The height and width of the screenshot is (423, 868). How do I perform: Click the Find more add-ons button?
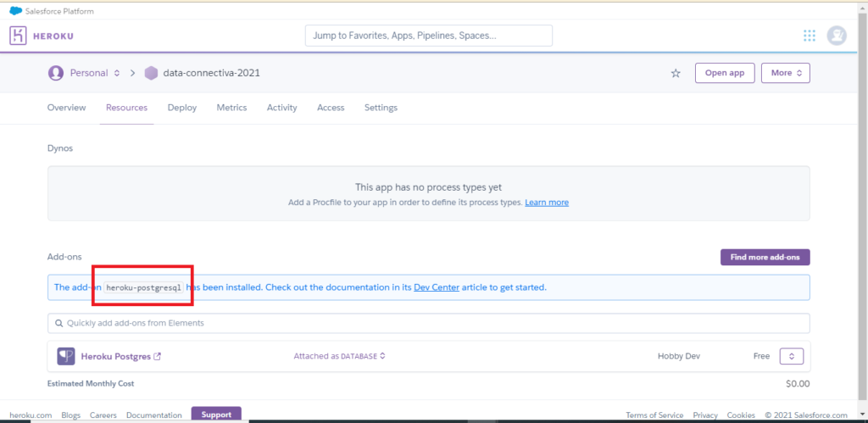(765, 258)
